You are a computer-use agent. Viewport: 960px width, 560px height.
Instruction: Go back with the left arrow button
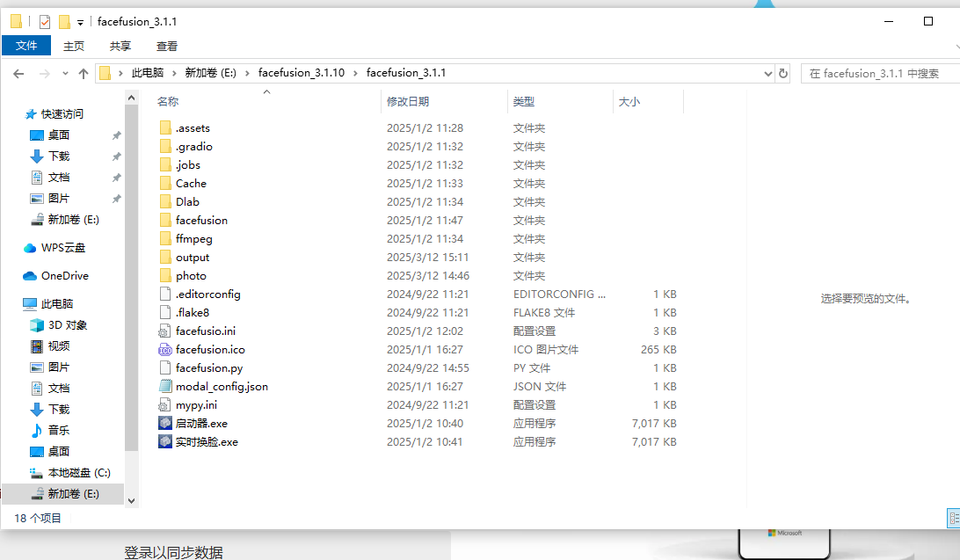(18, 74)
